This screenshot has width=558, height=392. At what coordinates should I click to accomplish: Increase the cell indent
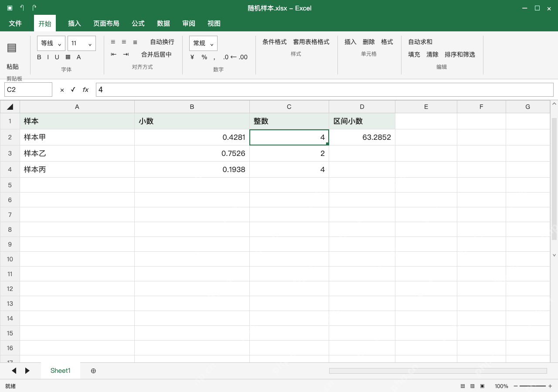point(126,54)
